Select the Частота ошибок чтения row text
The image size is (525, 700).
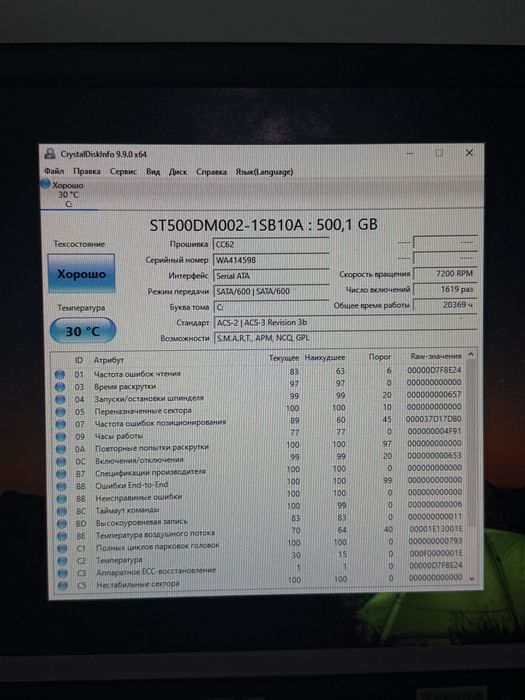click(137, 374)
